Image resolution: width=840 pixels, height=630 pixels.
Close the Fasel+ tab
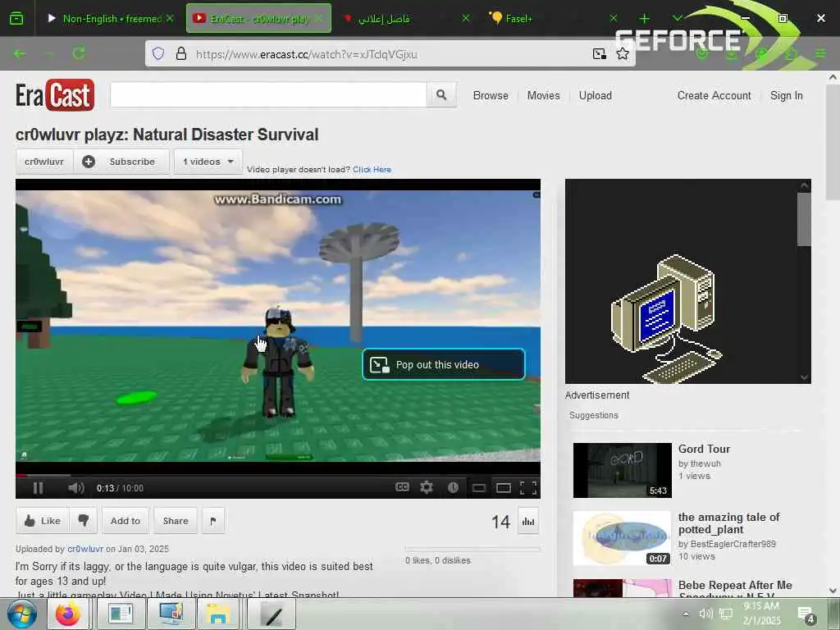(614, 18)
